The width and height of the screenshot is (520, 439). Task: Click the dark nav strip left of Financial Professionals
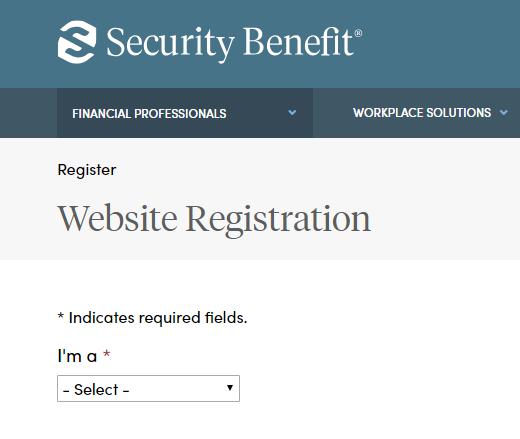coord(28,113)
